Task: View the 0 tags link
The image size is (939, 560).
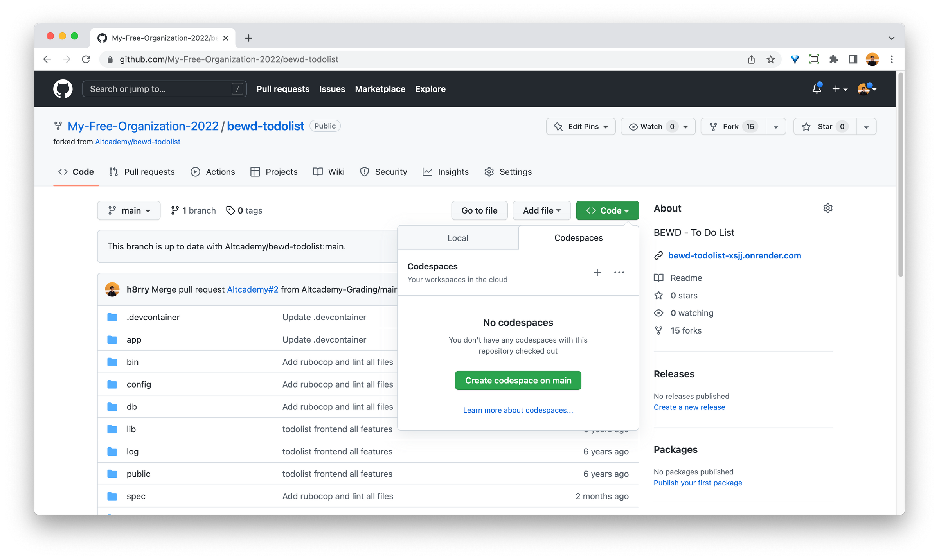Action: (x=244, y=210)
